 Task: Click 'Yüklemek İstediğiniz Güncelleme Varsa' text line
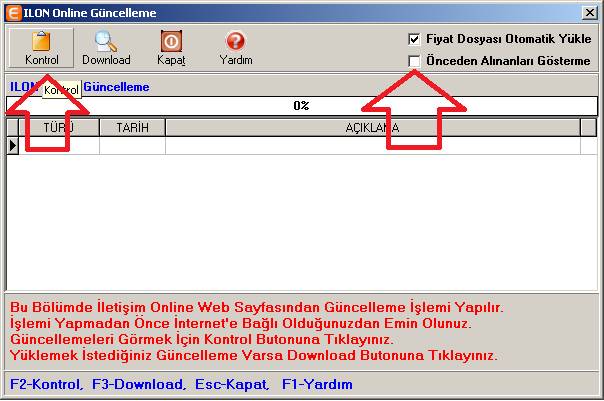(254, 355)
